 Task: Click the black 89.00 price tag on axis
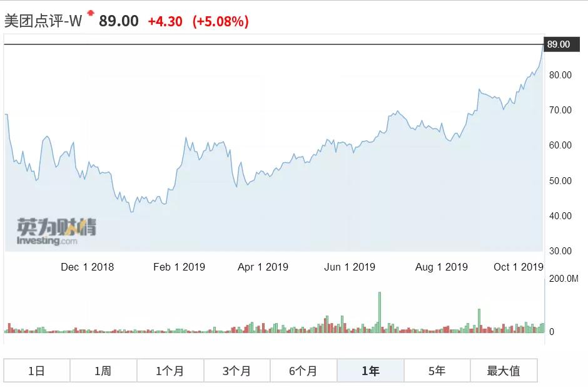point(561,44)
